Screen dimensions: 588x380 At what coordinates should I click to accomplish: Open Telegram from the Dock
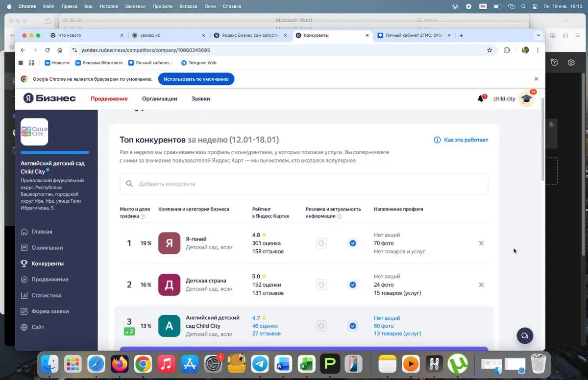260,364
